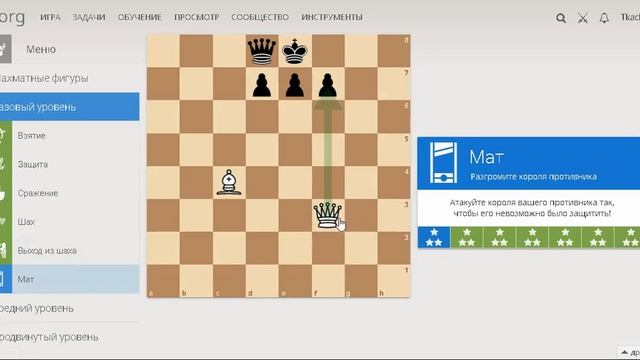Viewport: 640px width, 360px height.
Task: Collapse the Базовый уровень section
Action: tap(69, 107)
